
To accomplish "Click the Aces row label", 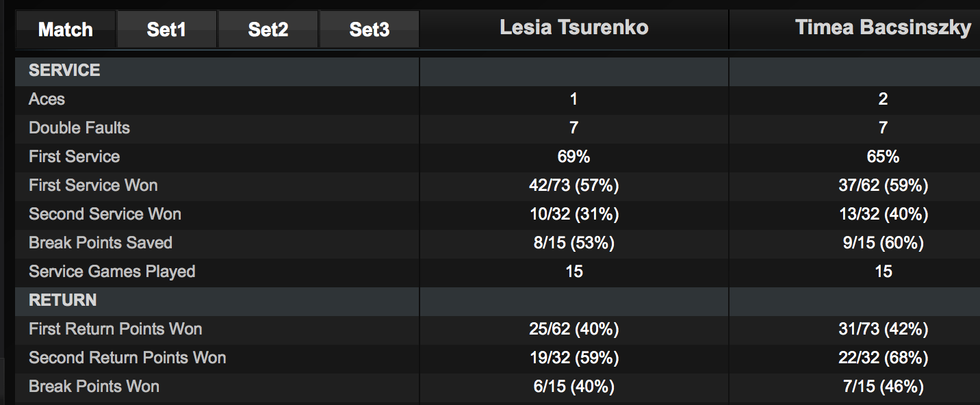I will (x=47, y=99).
